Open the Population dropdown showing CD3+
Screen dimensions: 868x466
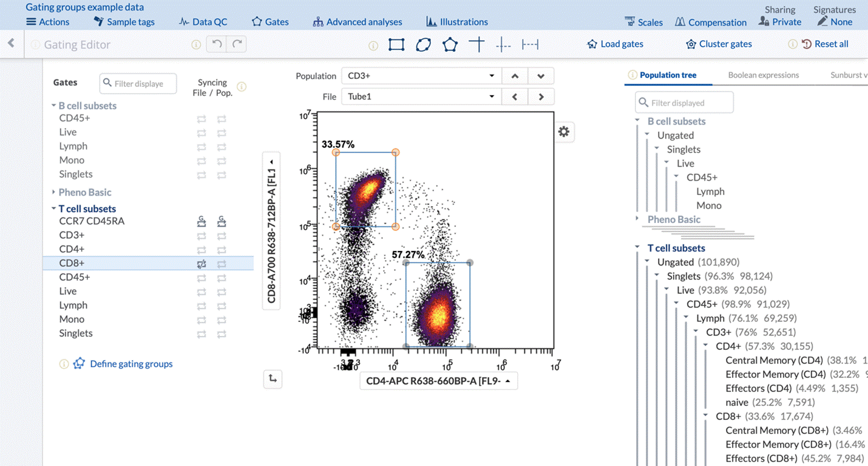421,76
